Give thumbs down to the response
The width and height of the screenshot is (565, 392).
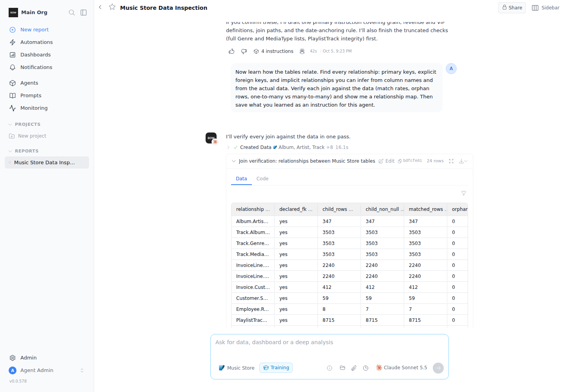(x=244, y=51)
